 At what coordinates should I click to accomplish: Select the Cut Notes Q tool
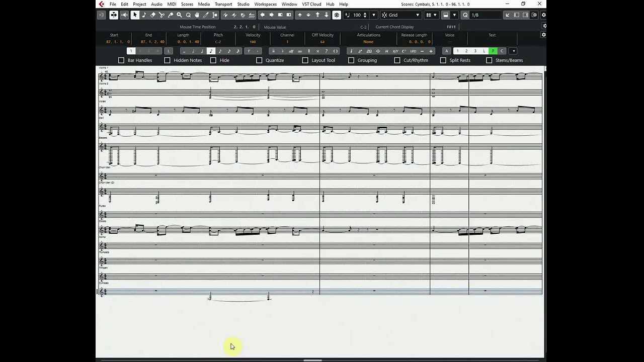[188, 15]
